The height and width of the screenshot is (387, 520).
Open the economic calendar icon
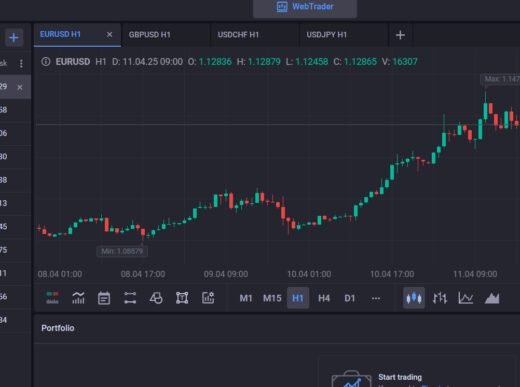point(104,298)
